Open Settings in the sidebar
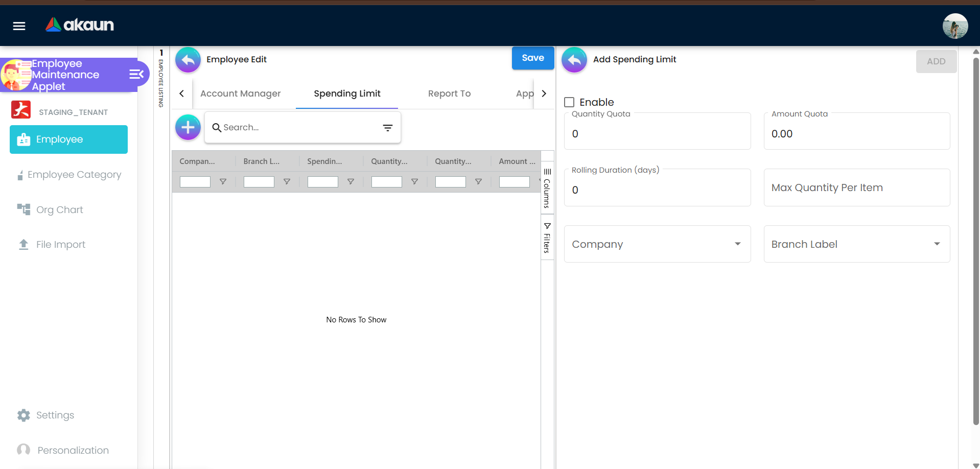Image resolution: width=980 pixels, height=469 pixels. (55, 415)
